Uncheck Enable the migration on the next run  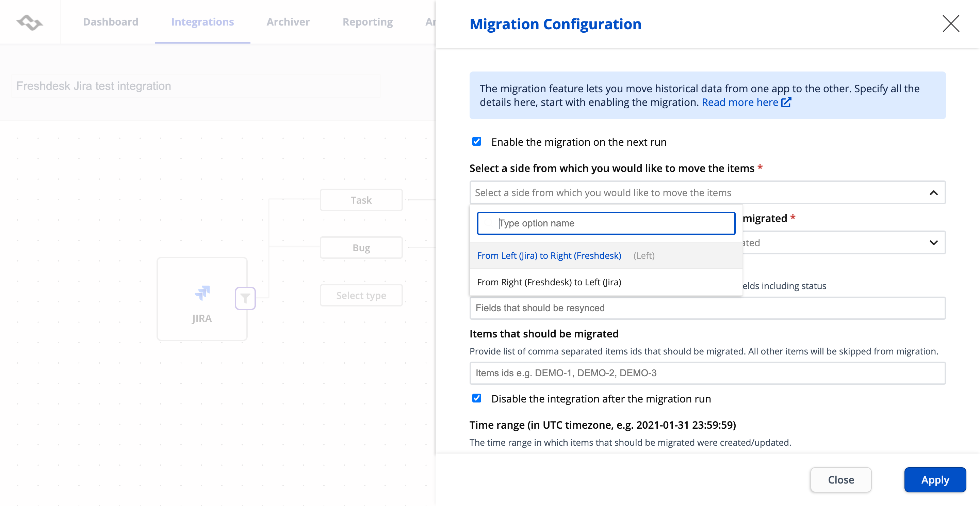(477, 142)
